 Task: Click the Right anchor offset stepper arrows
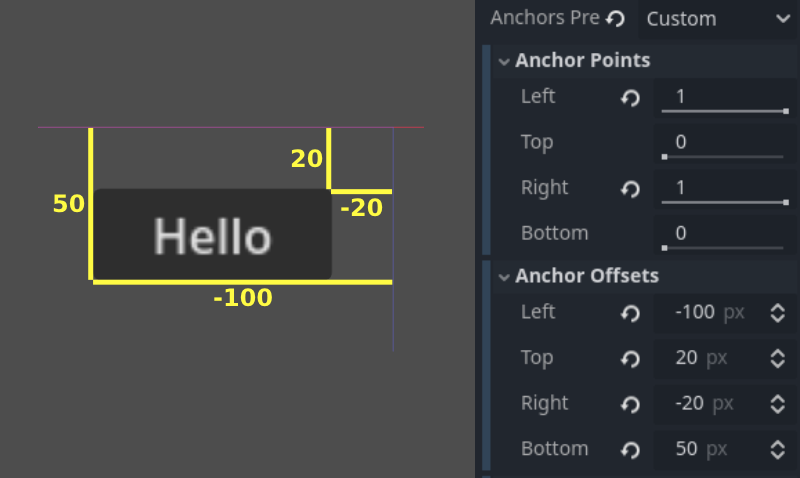(777, 404)
